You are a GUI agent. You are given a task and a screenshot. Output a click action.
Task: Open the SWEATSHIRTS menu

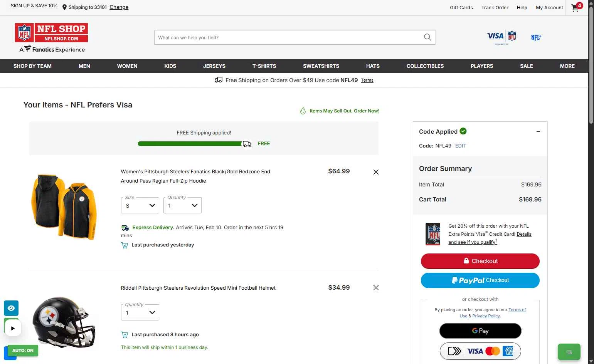pyautogui.click(x=321, y=66)
